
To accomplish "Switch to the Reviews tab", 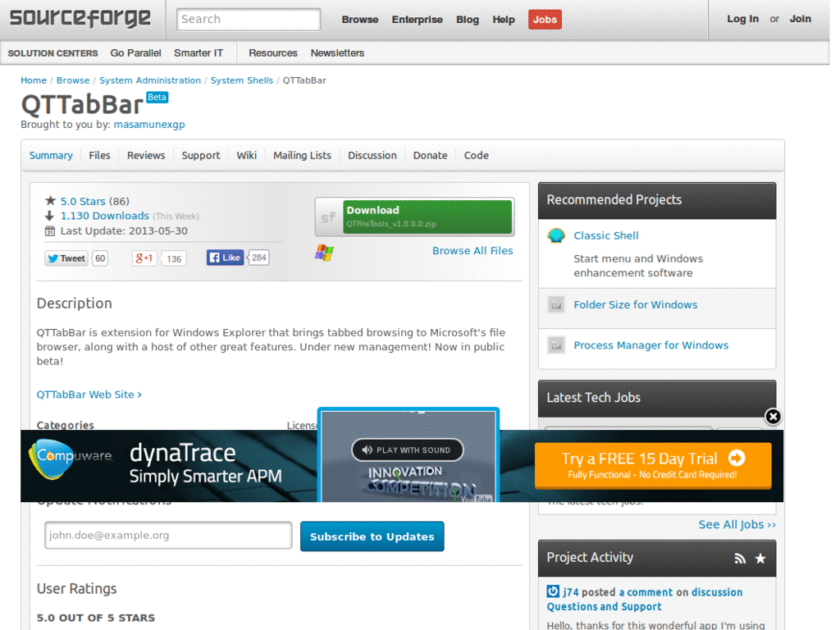I will click(146, 155).
